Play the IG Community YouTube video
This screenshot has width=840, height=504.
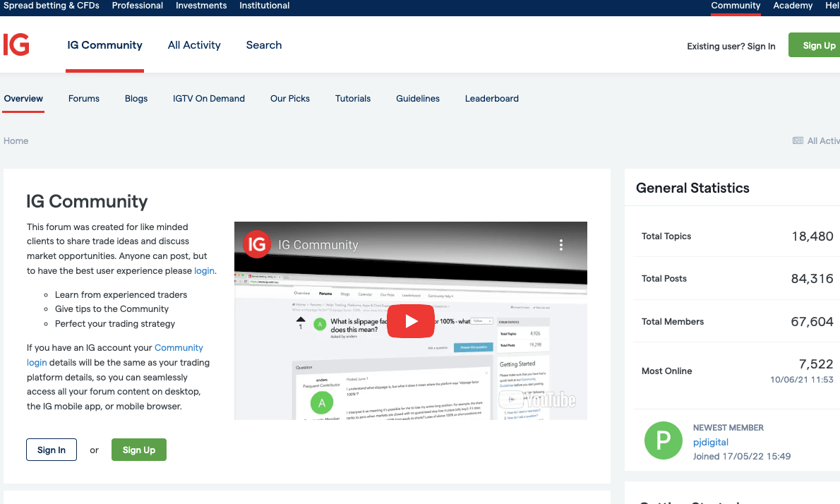point(410,321)
